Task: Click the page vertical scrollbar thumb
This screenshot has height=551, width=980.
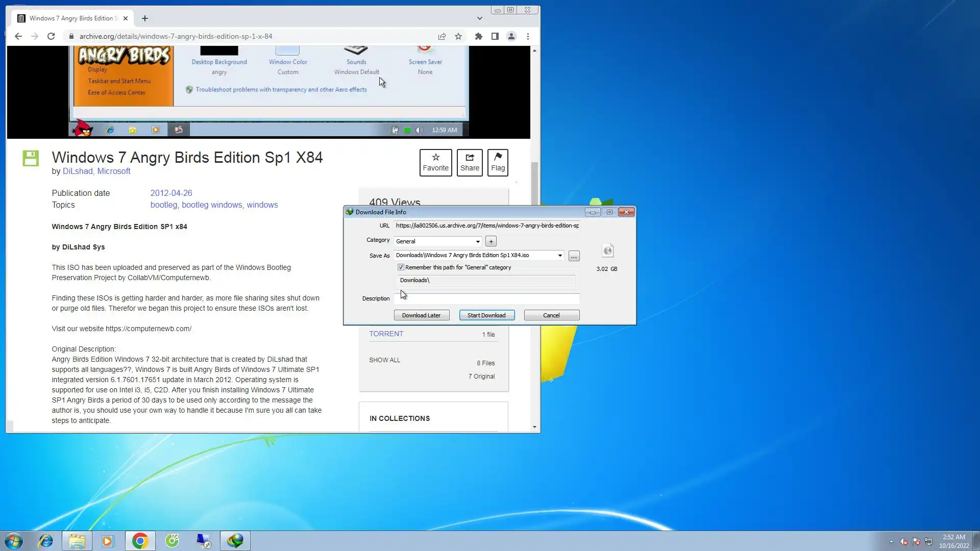Action: pos(534,184)
